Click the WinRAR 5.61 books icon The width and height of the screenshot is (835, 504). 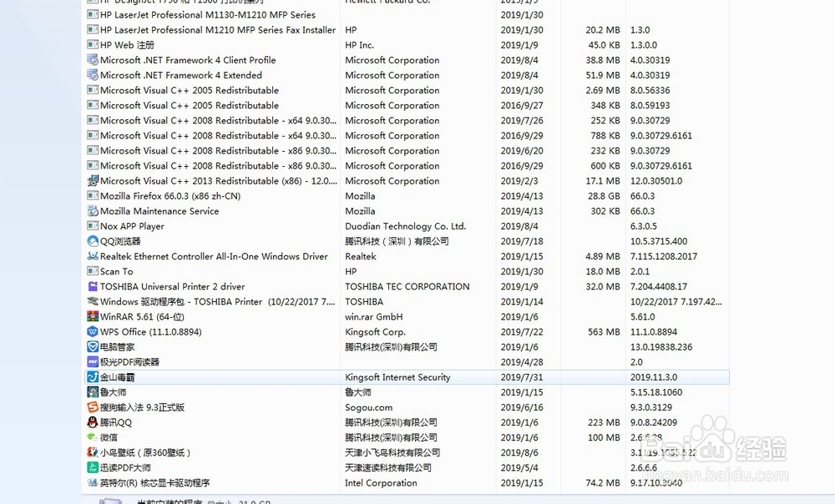[93, 316]
